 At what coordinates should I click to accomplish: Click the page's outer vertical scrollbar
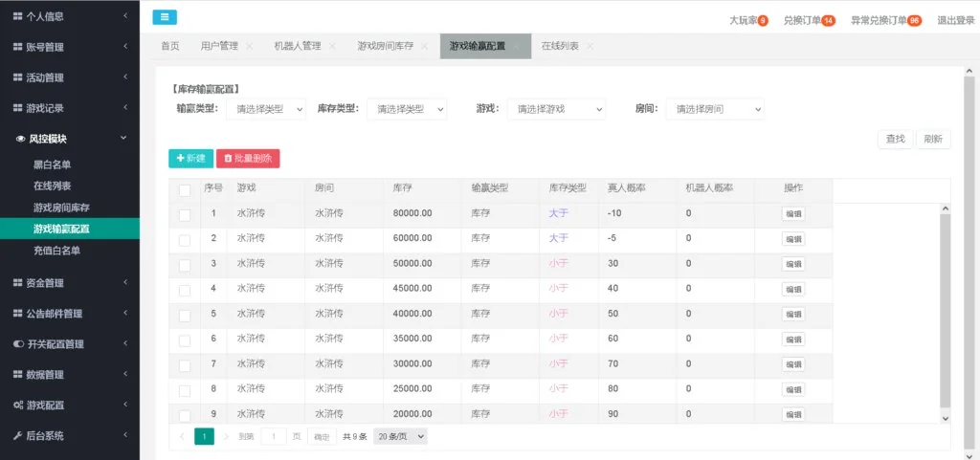click(969, 262)
